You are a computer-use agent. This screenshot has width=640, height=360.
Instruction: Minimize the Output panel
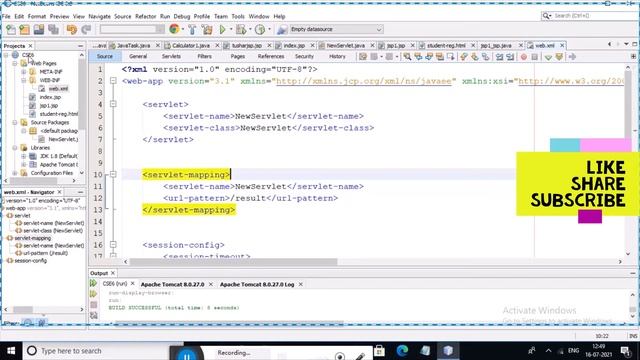click(633, 273)
